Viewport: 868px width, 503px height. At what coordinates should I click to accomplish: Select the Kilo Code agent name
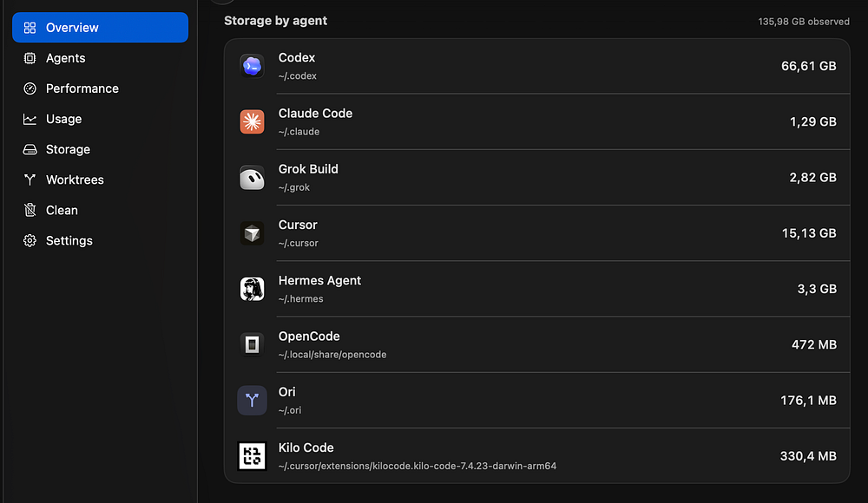[306, 447]
